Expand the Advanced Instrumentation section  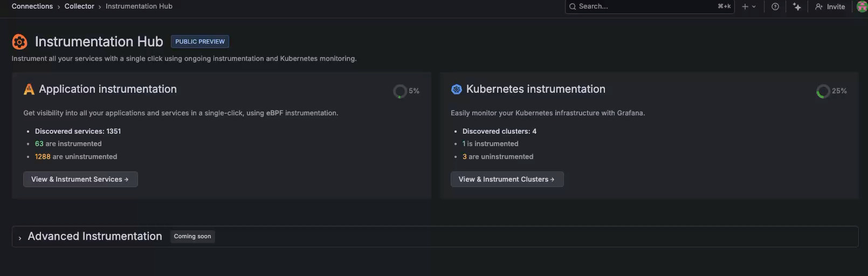tap(20, 237)
